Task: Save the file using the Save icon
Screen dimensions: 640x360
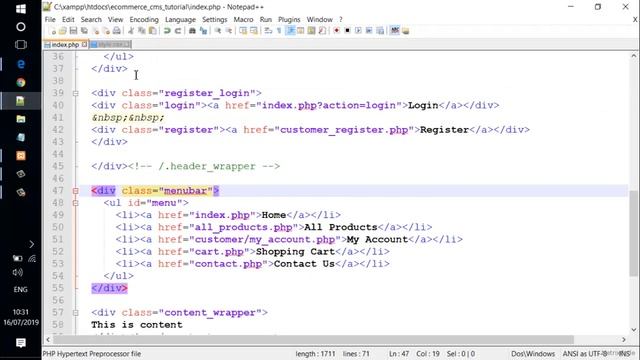Action: [73, 31]
